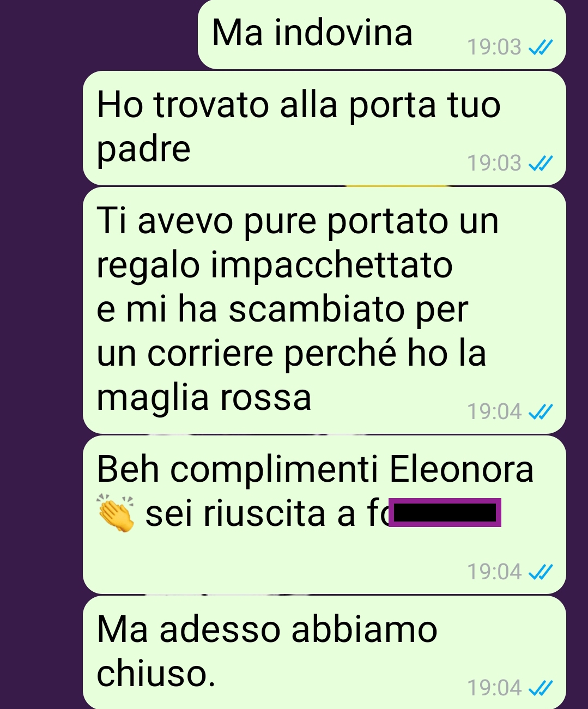Click the 19:04 timestamp under clapping emoji message
Screen dimensions: 588x709
(495, 572)
